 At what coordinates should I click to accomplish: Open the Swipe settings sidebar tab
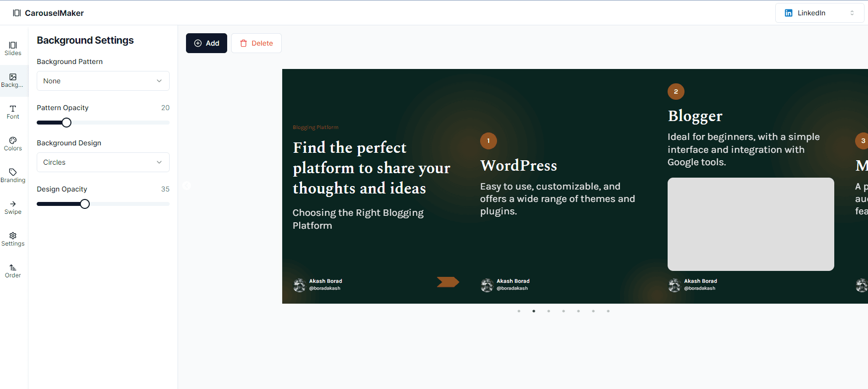point(13,207)
